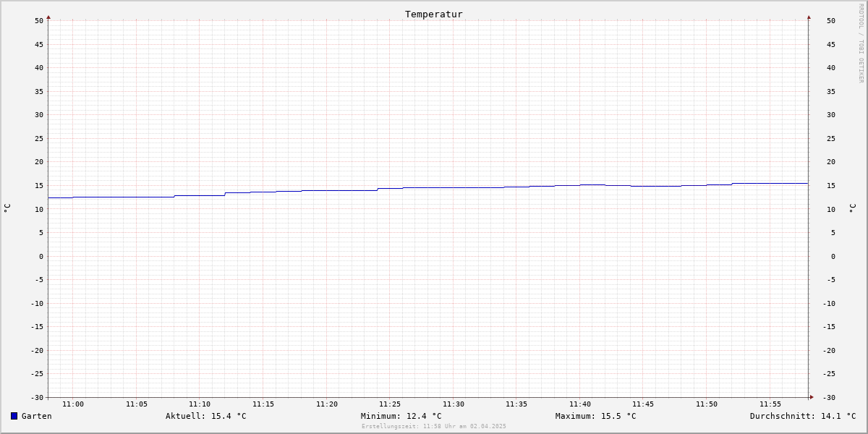This screenshot has width=868, height=434.
Task: Click the Erstellungszeit timestamp footer text
Action: pos(434,426)
